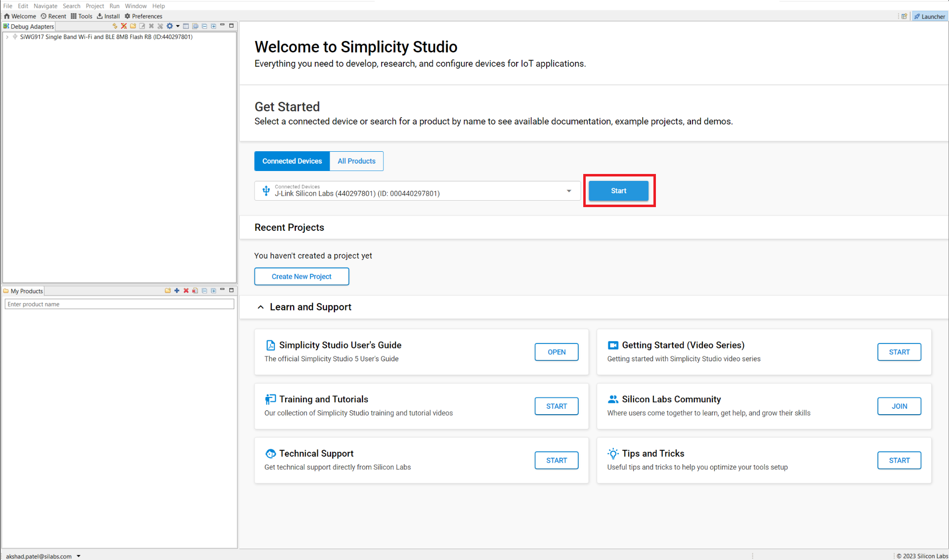The width and height of the screenshot is (949, 560).
Task: Open the Edit menu
Action: coord(23,6)
